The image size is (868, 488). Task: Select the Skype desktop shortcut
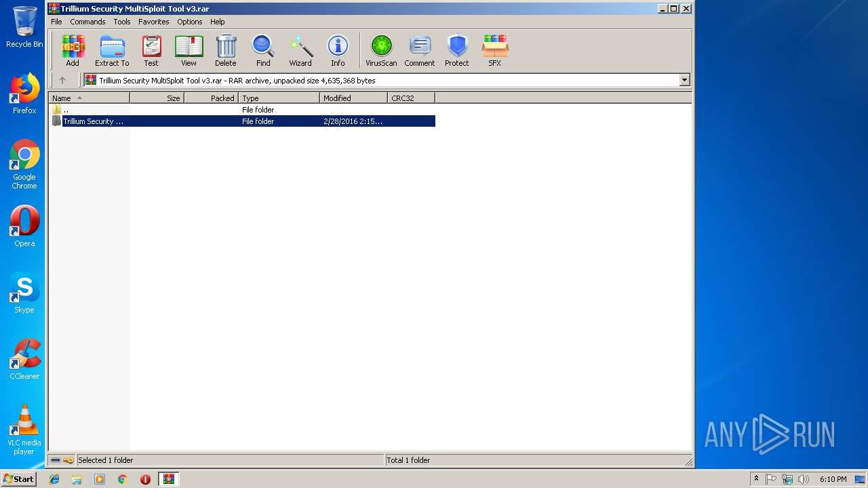[x=24, y=293]
